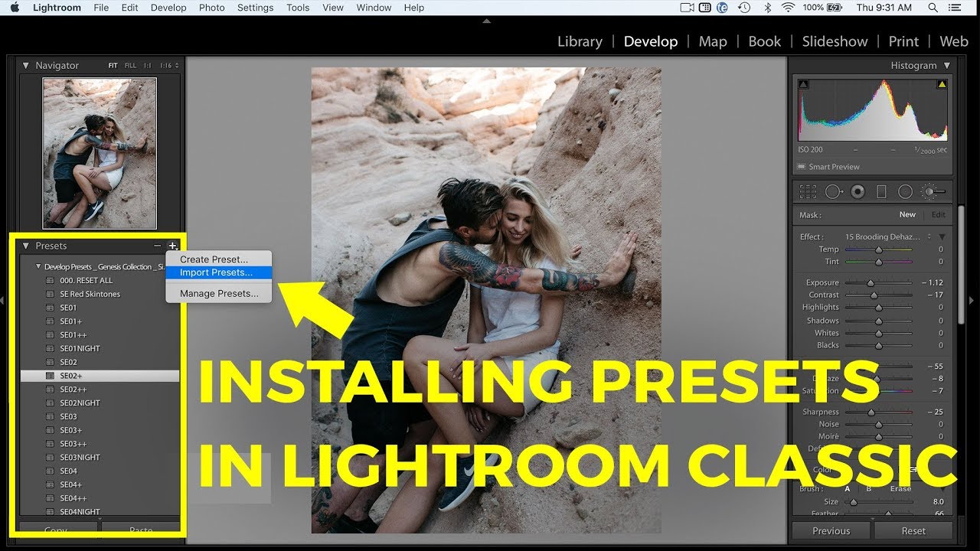
Task: Click the SE01NIGHT preset icon
Action: 51,348
